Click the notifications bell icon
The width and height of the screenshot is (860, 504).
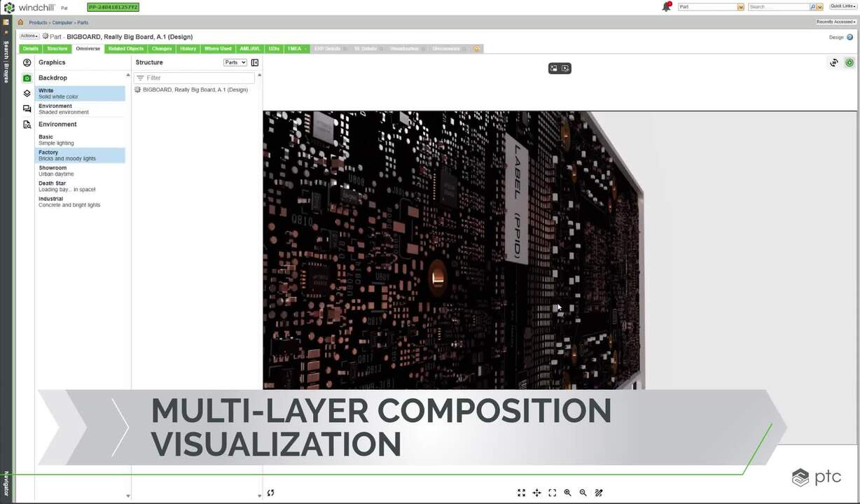(666, 7)
